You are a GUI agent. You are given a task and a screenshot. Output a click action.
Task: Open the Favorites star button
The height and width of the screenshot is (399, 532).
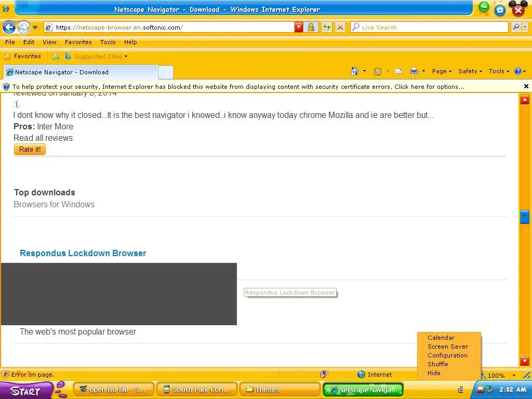pyautogui.click(x=22, y=56)
